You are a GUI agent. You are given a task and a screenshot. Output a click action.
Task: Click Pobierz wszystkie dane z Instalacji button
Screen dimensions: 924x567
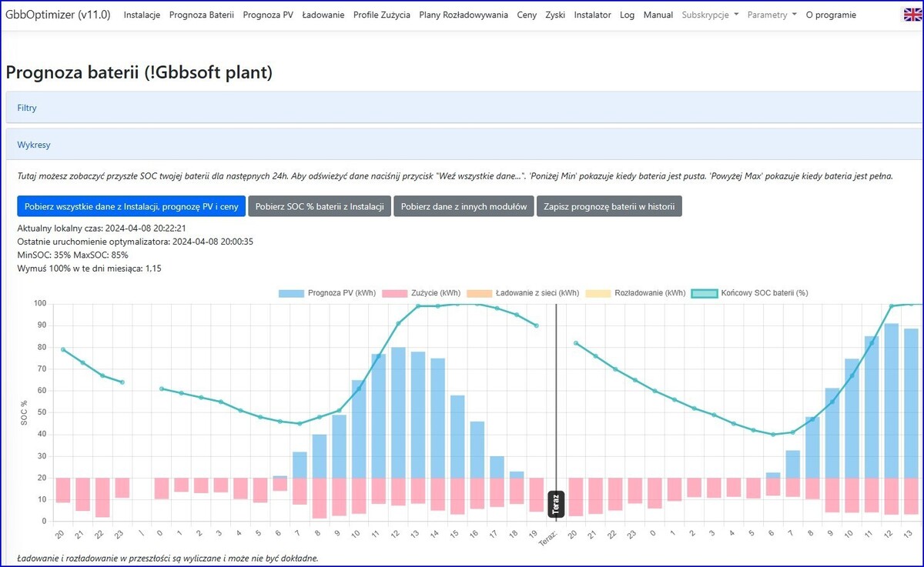point(132,206)
